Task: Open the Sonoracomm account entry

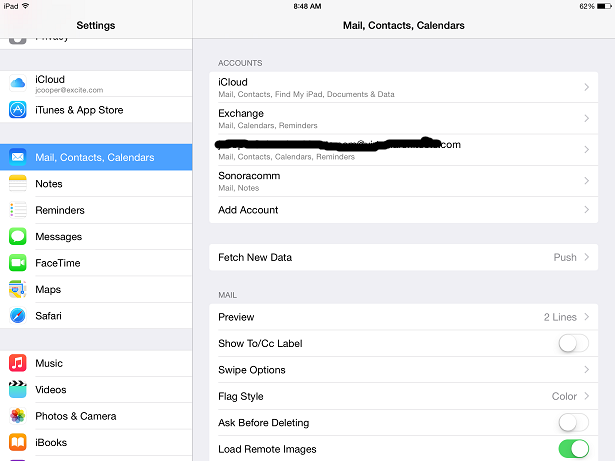Action: 404,181
